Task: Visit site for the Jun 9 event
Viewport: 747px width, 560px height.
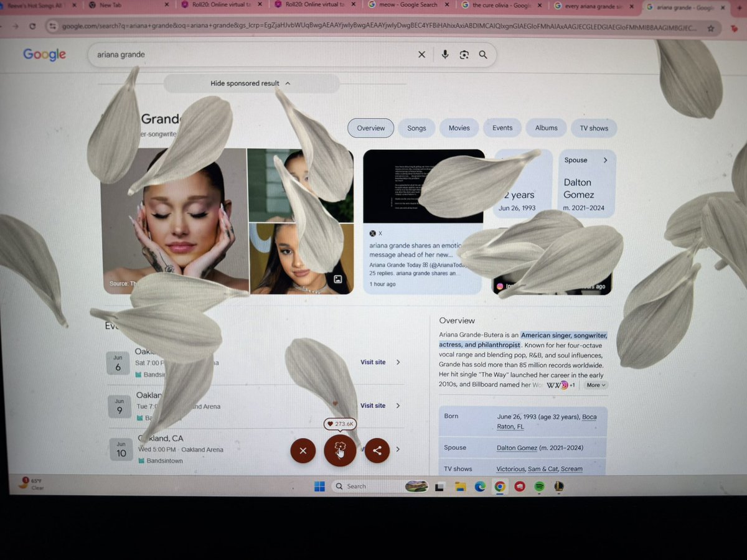Action: coord(373,406)
